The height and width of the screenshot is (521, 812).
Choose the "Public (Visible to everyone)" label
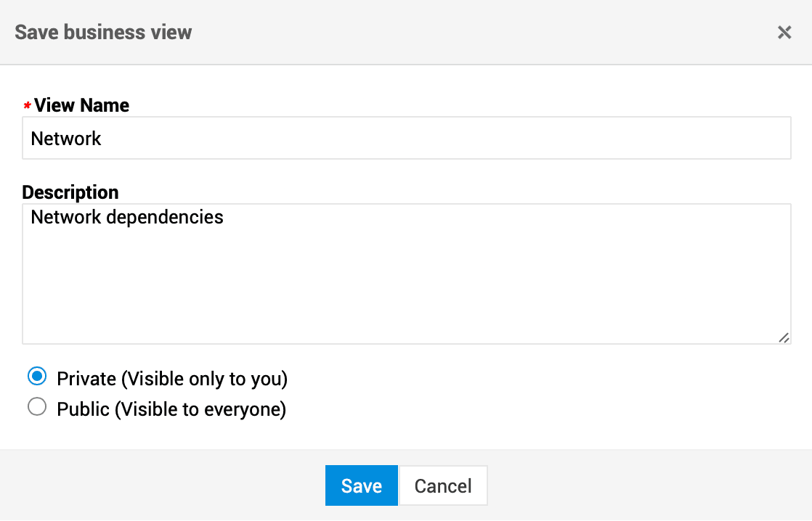coord(171,409)
